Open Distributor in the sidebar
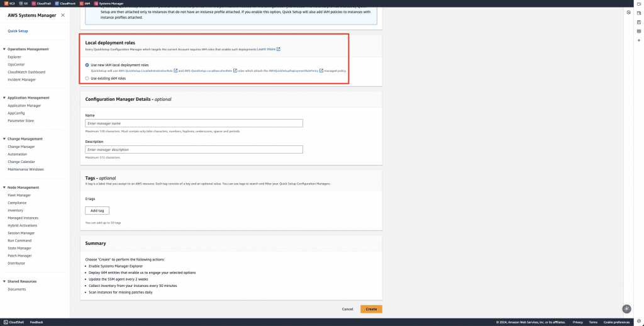644x326 pixels. pyautogui.click(x=16, y=263)
